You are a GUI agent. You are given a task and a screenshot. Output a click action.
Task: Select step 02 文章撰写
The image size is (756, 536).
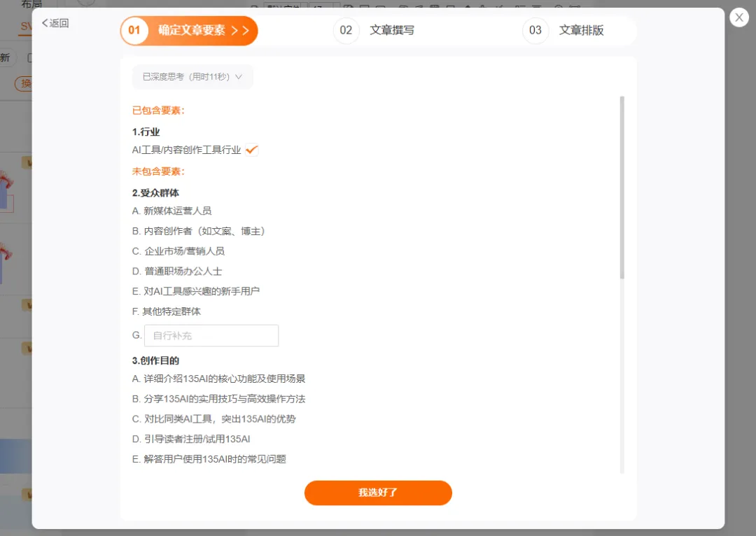pyautogui.click(x=374, y=30)
